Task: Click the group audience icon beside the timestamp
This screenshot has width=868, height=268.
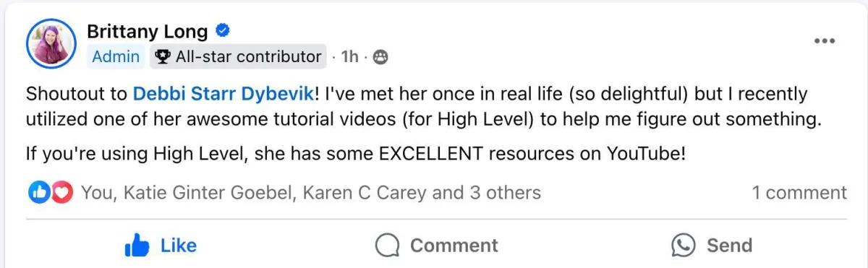Action: [x=380, y=56]
